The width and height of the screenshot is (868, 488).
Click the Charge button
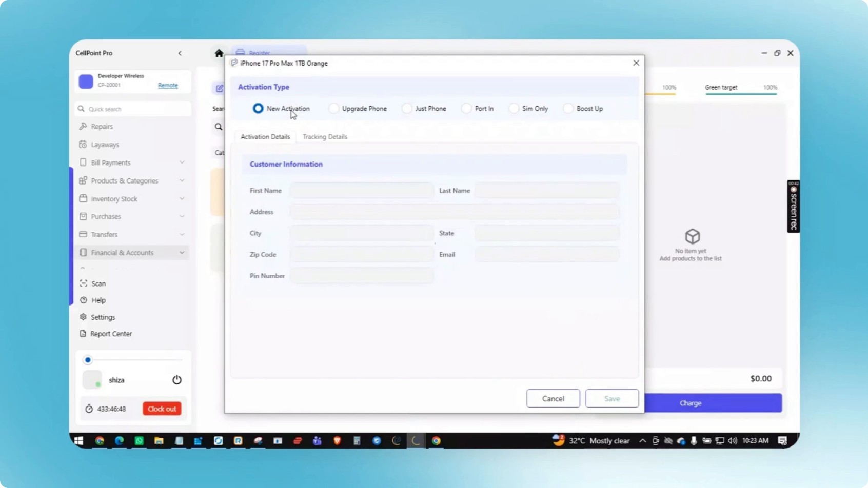pos(713,403)
